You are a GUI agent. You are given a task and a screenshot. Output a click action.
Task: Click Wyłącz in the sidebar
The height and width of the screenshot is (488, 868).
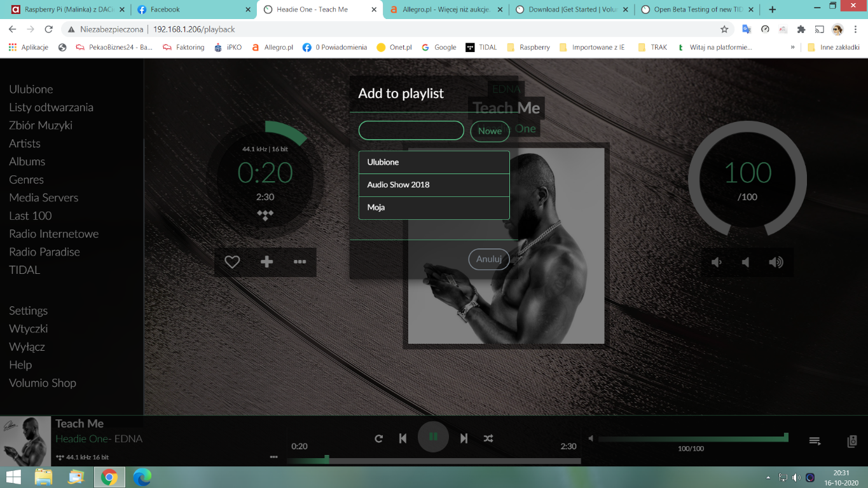click(27, 347)
